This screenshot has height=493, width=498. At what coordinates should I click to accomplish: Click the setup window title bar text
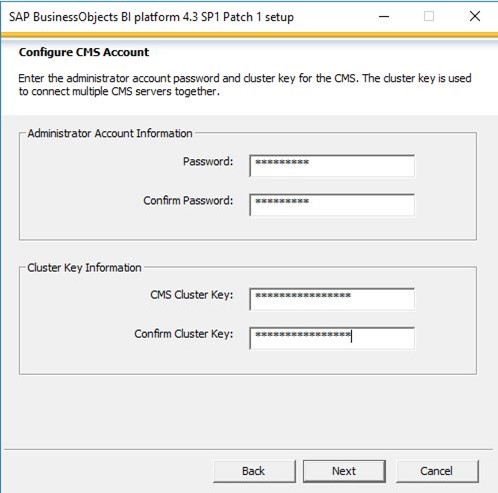(x=151, y=17)
